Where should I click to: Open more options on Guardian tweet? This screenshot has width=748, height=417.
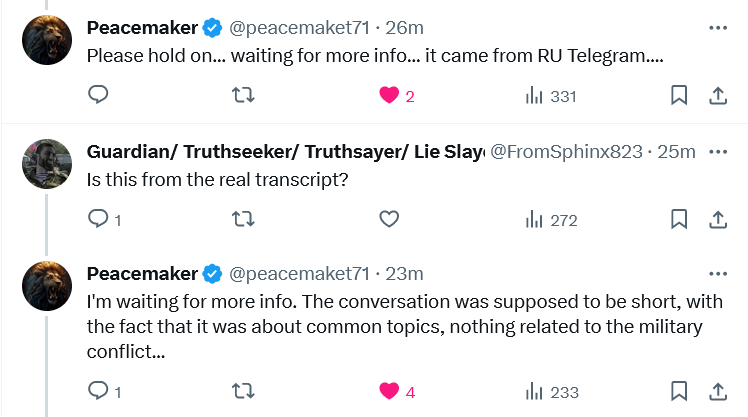[717, 152]
